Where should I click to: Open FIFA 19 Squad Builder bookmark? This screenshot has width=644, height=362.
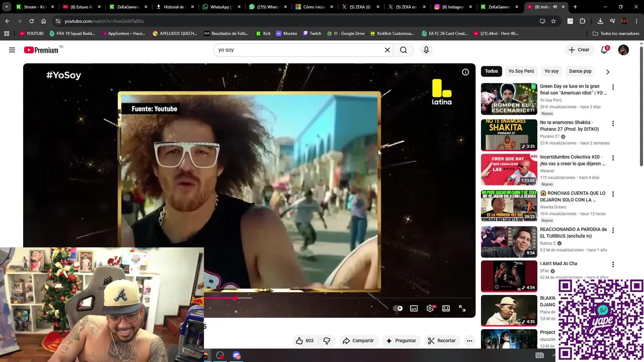72,34
